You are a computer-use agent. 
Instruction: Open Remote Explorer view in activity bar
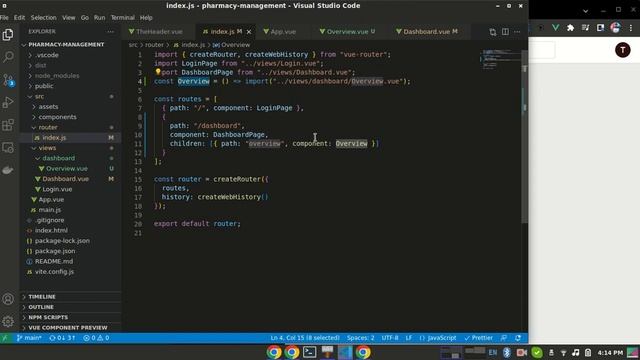click(x=8, y=147)
